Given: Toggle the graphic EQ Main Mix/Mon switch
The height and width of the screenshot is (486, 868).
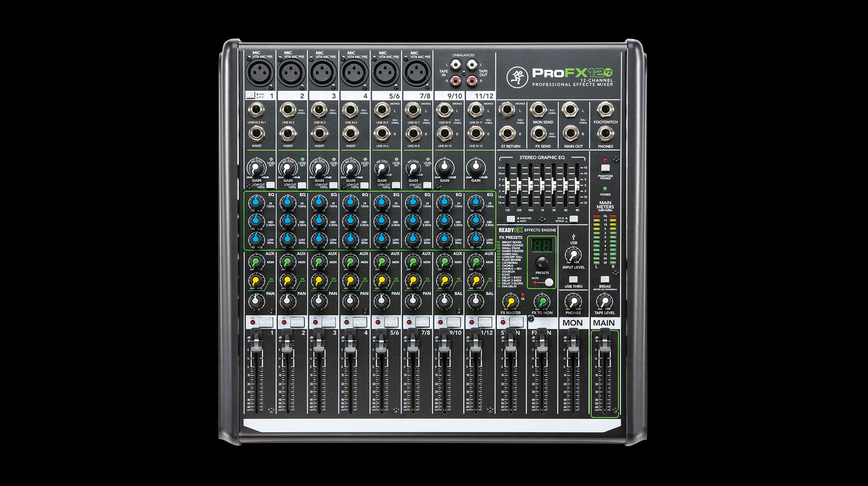Looking at the screenshot, I should tap(511, 219).
